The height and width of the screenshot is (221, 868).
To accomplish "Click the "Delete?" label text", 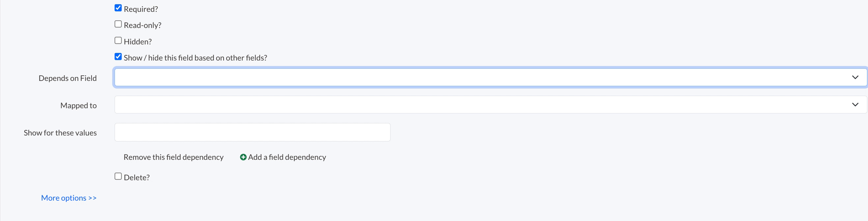I will pyautogui.click(x=137, y=178).
